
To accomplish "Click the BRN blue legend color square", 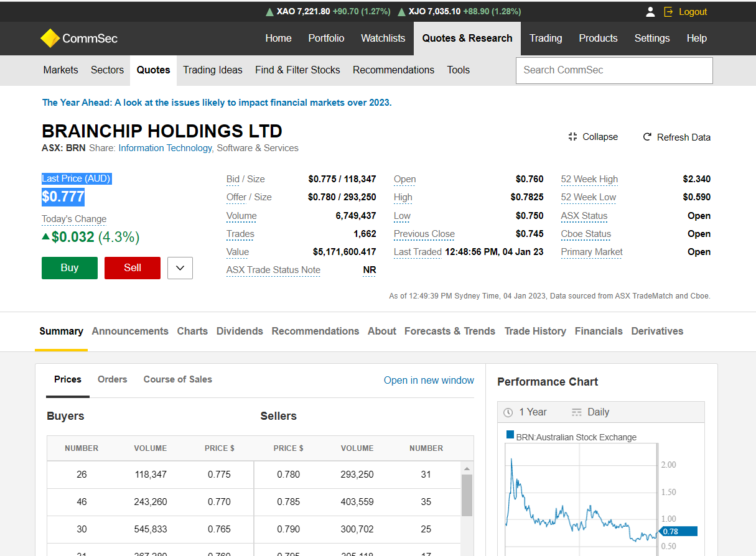I will 510,435.
